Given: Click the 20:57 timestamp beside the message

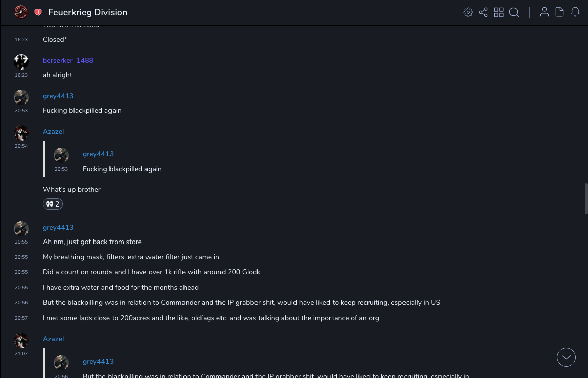Looking at the screenshot, I should click(21, 318).
